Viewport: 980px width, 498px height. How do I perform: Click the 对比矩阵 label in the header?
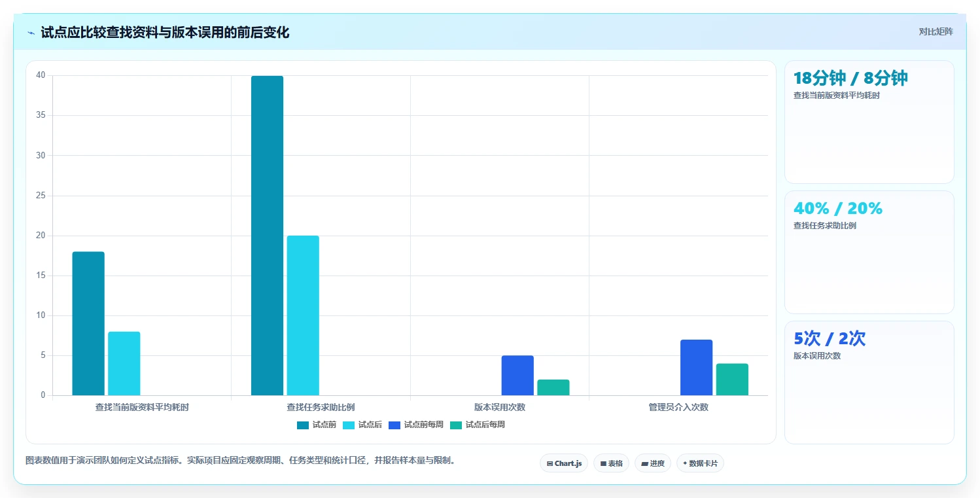(x=936, y=31)
